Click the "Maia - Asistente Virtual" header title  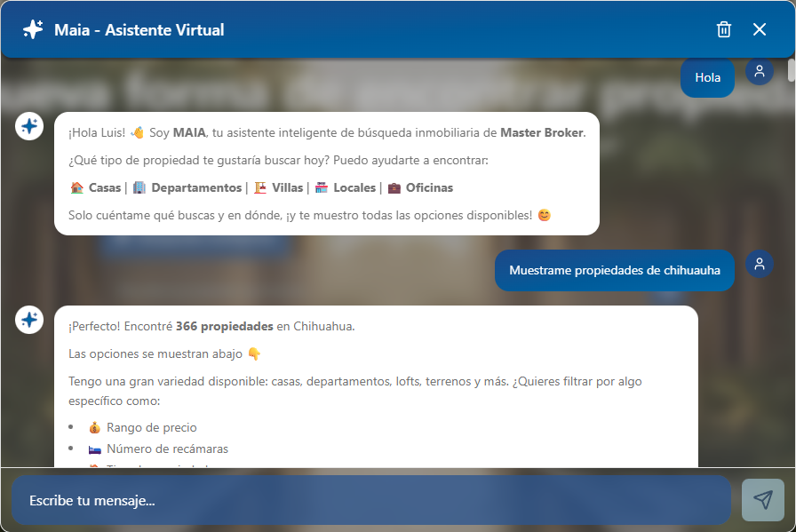pyautogui.click(x=139, y=30)
